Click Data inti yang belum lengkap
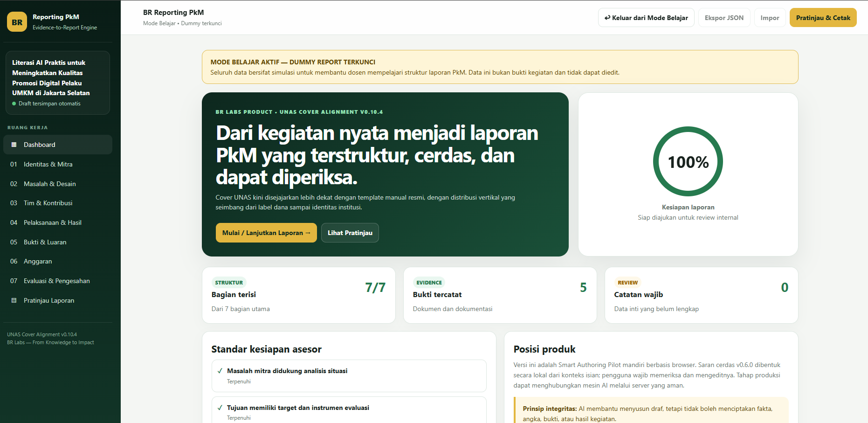The image size is (868, 423). [x=656, y=309]
